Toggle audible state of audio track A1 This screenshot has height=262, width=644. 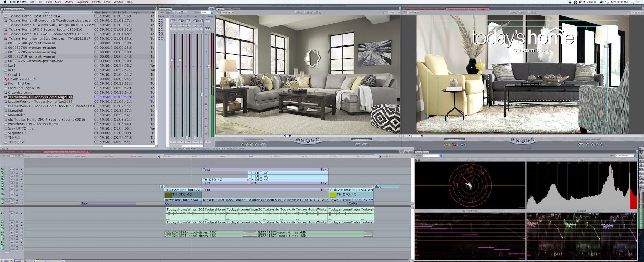point(2,213)
